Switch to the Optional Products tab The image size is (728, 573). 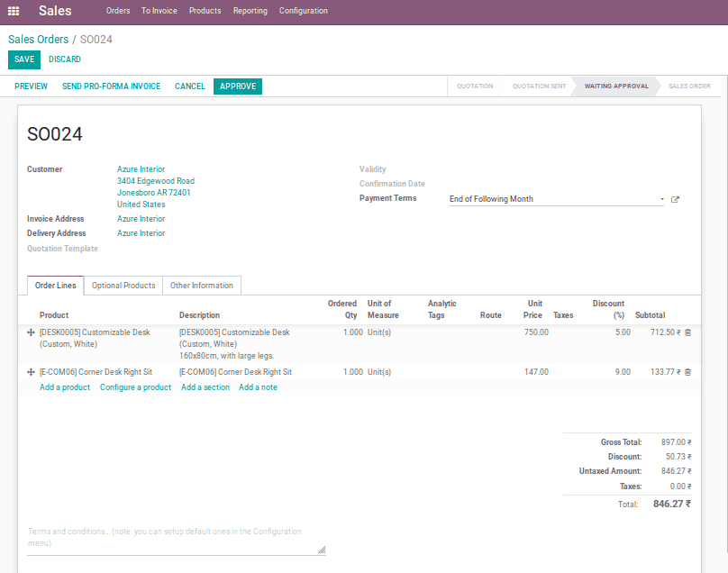coord(123,286)
